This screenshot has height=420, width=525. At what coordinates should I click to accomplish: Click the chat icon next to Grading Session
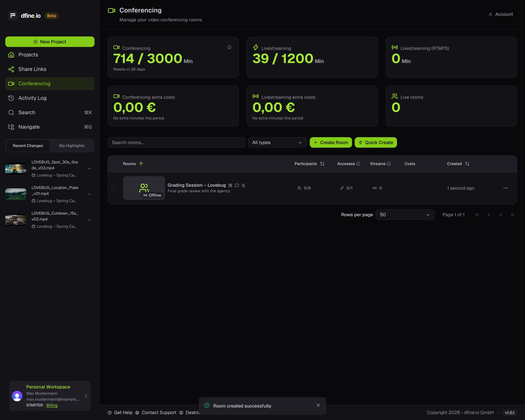tap(237, 185)
